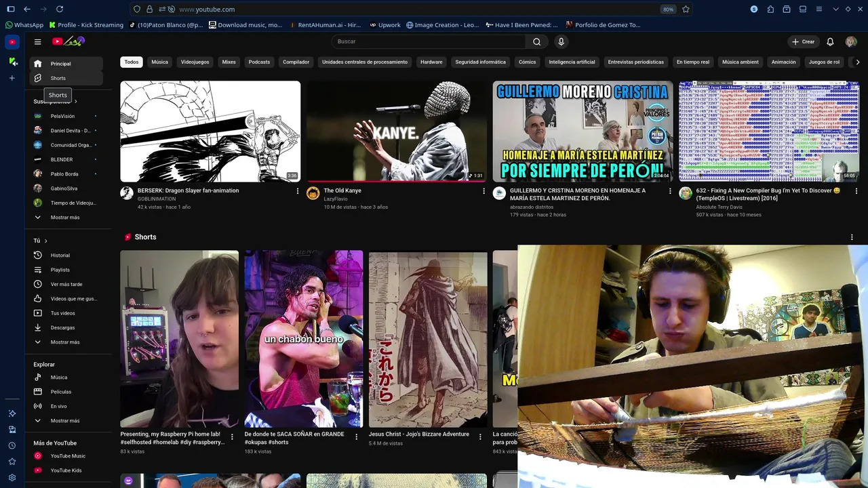
Task: Open options for the Raspberry Pi home lab short
Action: 232,437
